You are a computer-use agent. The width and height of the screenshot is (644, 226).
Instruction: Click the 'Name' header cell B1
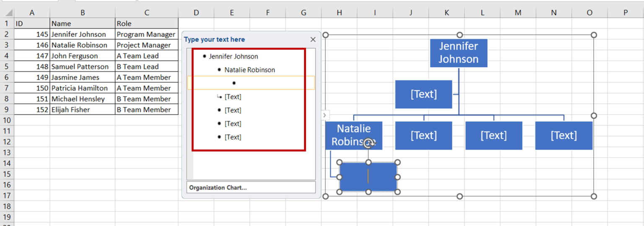point(82,24)
